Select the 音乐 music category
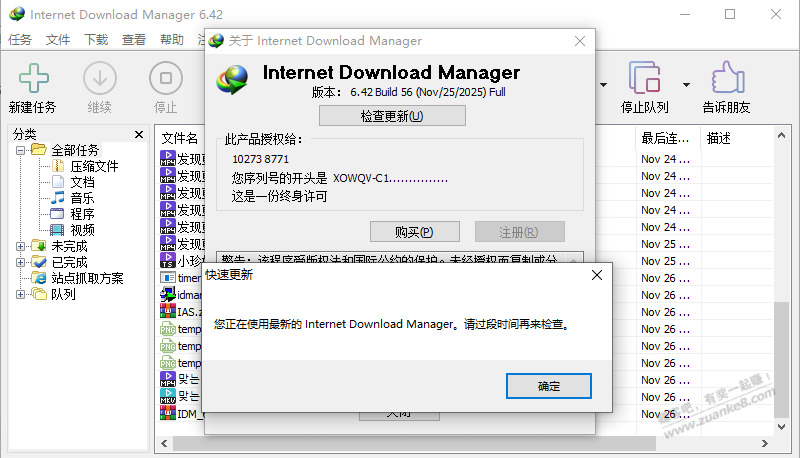 tap(82, 198)
